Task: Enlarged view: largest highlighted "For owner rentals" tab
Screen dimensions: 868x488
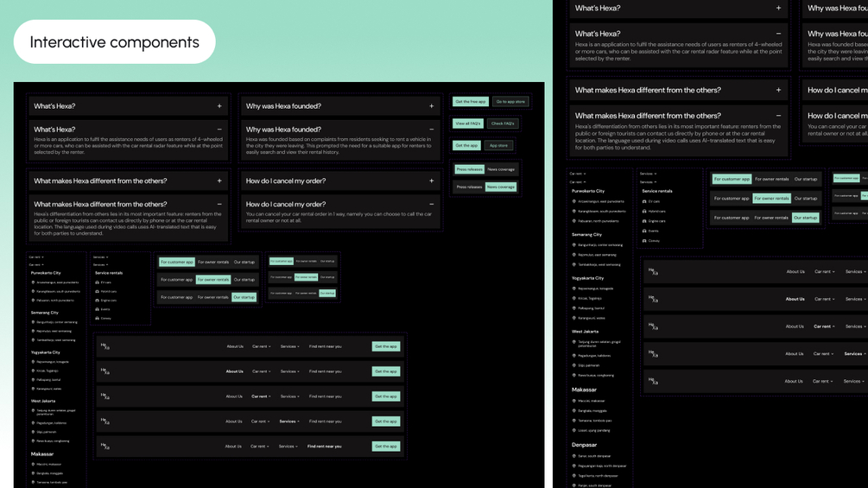Action: tap(771, 198)
